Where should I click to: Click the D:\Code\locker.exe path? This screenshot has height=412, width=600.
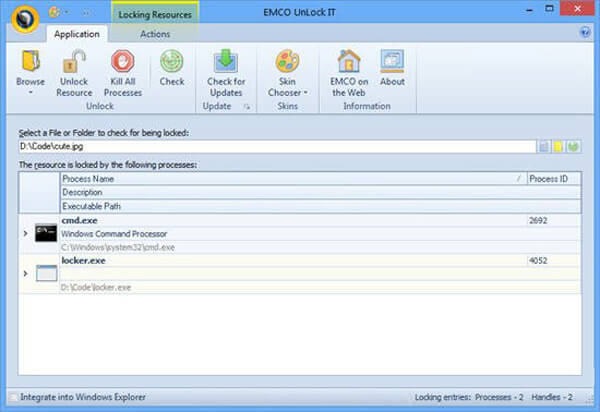tap(96, 287)
